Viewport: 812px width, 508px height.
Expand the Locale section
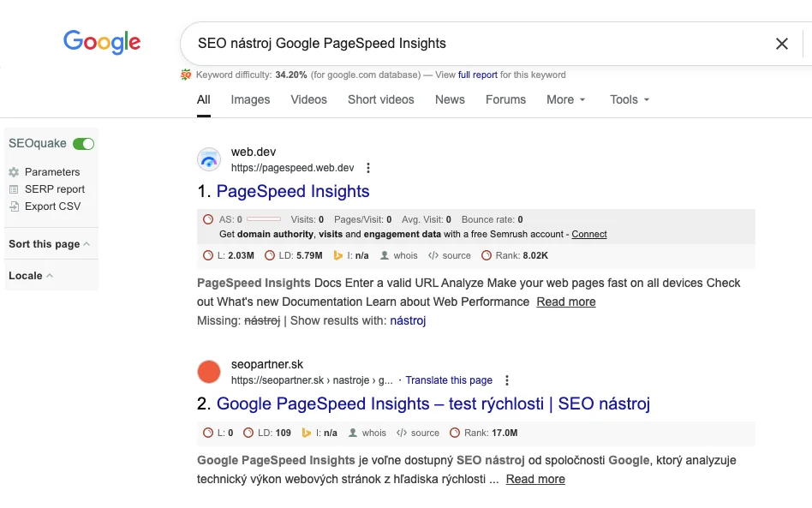click(x=31, y=276)
